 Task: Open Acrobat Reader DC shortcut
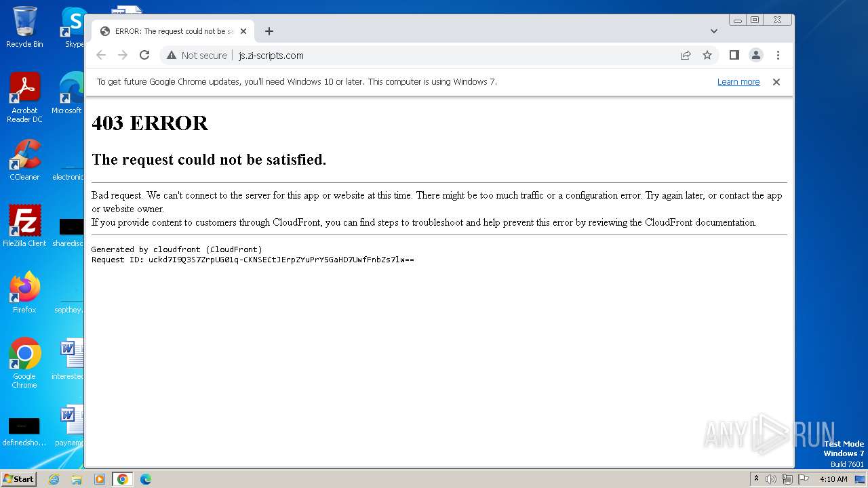pos(24,98)
